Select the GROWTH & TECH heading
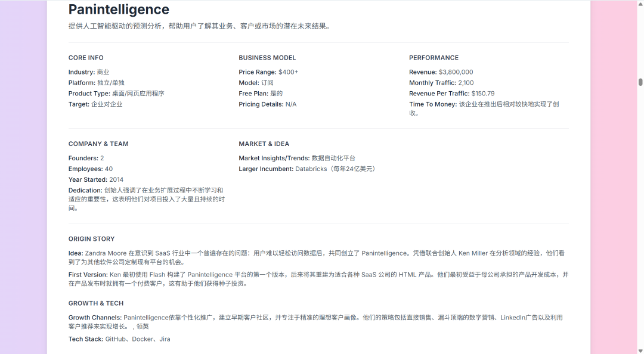The height and width of the screenshot is (354, 644). 95,303
